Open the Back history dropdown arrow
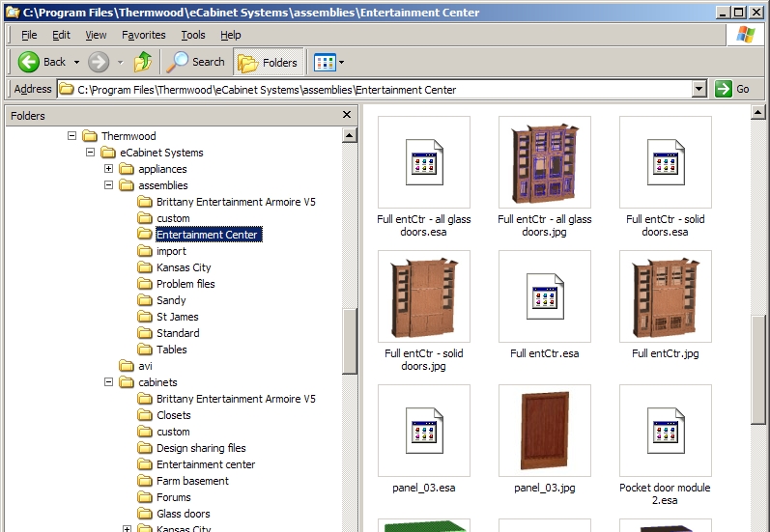The image size is (770, 532). click(76, 63)
